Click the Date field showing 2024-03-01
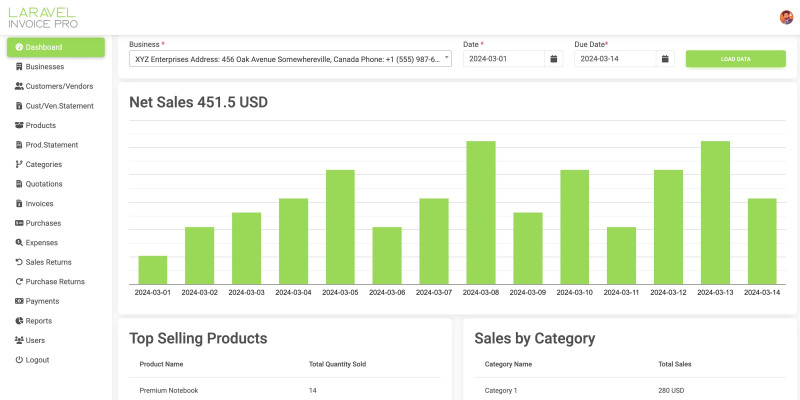800x400 pixels. tap(504, 59)
